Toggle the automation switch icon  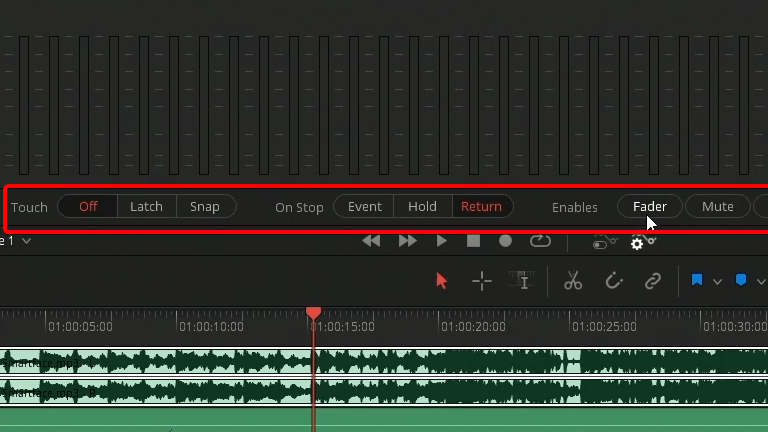pyautogui.click(x=605, y=241)
